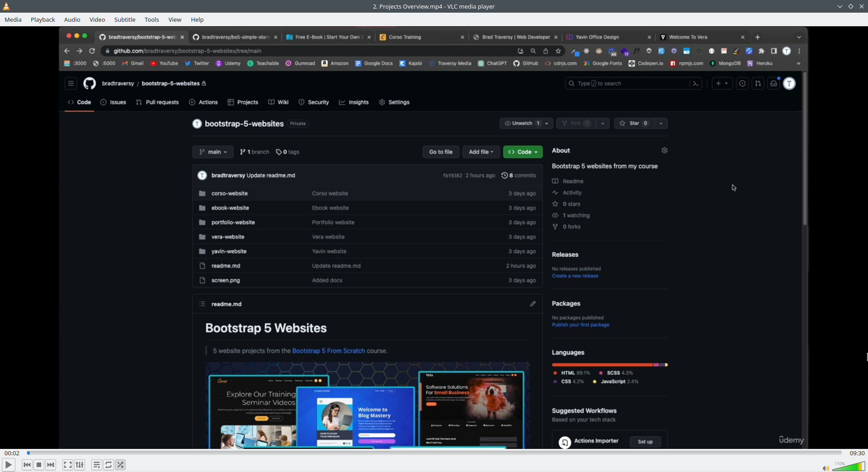868x472 pixels.
Task: Open the Tools menu
Action: tap(152, 19)
